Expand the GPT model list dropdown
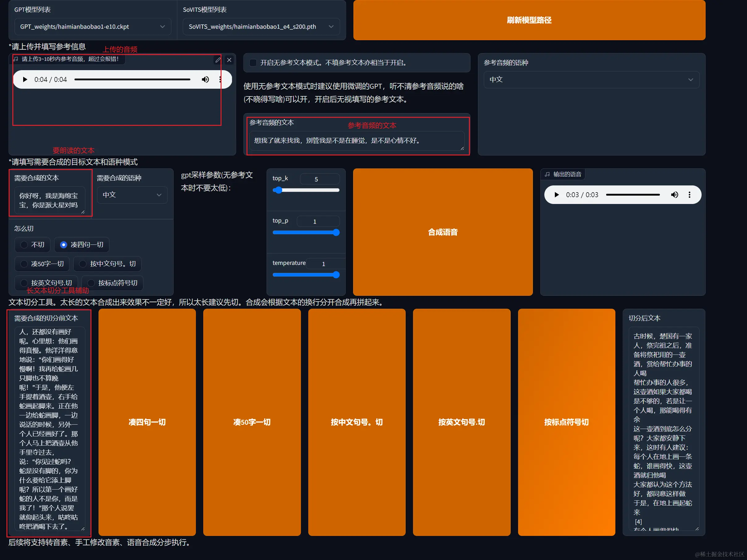Screen dimensions: 747x560 [93, 27]
